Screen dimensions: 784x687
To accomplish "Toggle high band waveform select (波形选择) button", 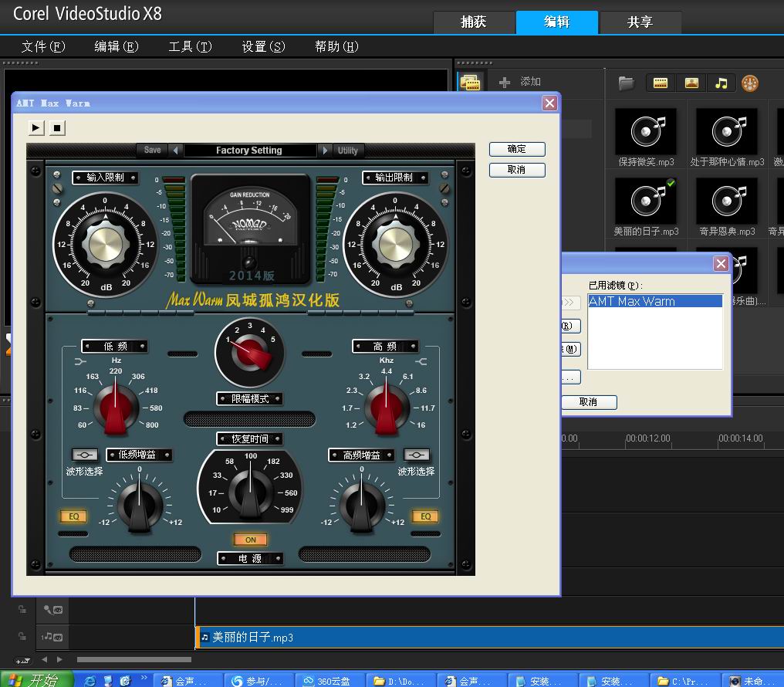I will [x=417, y=455].
